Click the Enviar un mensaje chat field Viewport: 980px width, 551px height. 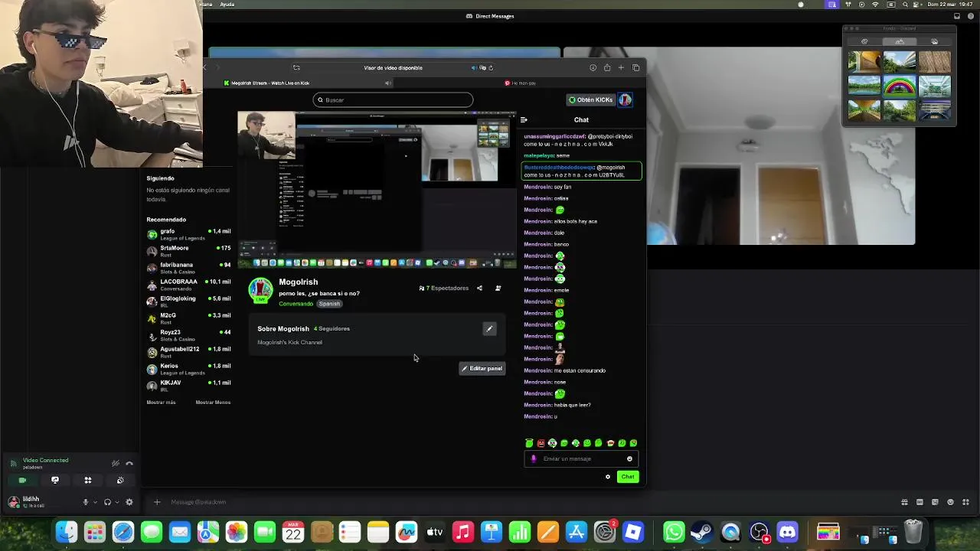click(580, 459)
